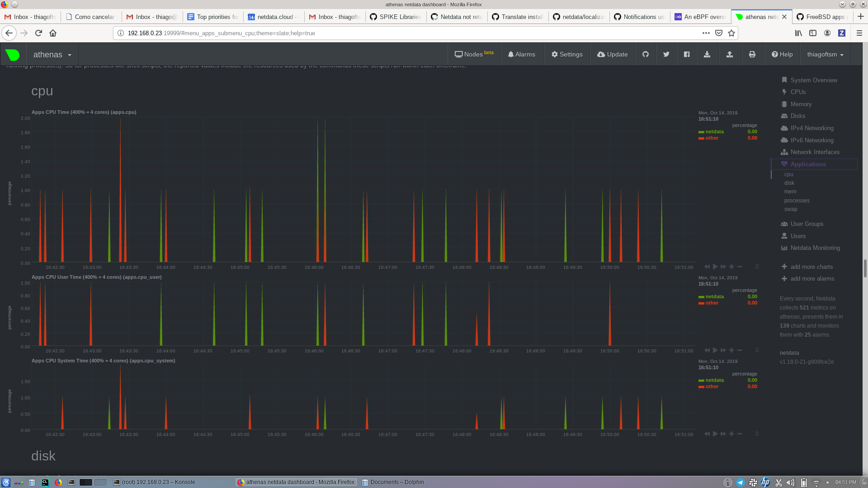Open the thiagoftsm user dropdown
Viewport: 868px width, 488px height.
tap(825, 54)
